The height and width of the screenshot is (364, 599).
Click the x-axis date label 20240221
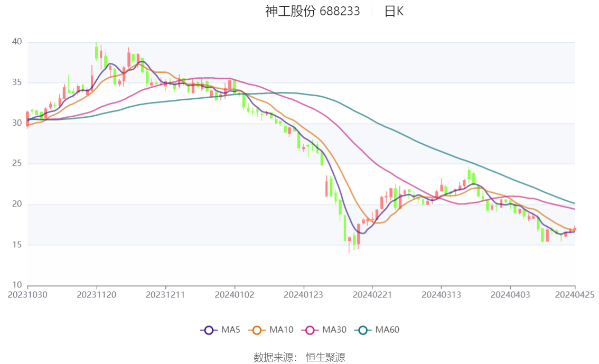tap(372, 295)
